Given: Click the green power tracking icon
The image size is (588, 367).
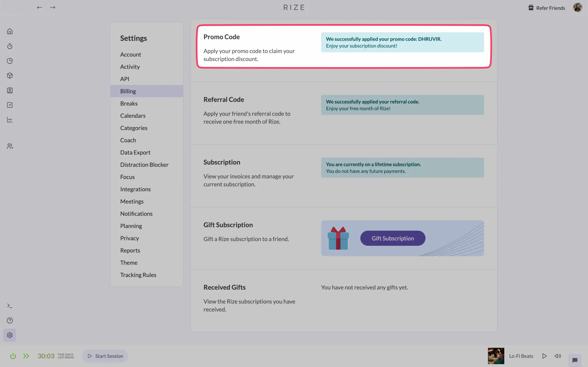Looking at the screenshot, I should click(13, 356).
